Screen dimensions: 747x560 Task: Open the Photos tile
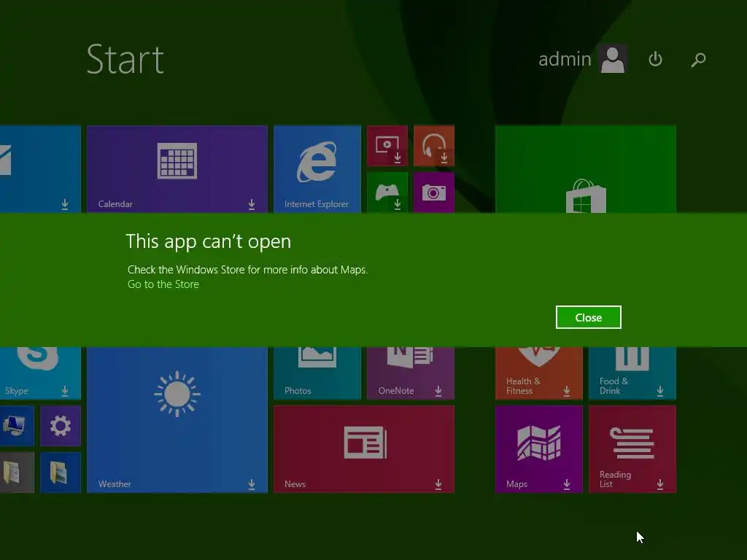pos(317,373)
